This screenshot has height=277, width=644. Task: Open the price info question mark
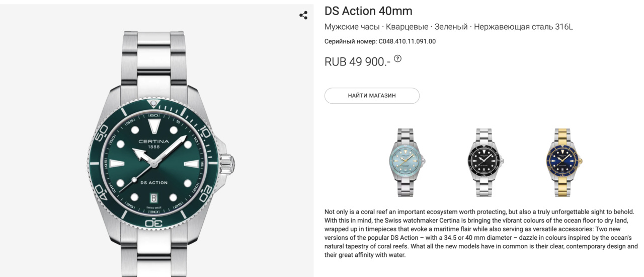(x=397, y=58)
